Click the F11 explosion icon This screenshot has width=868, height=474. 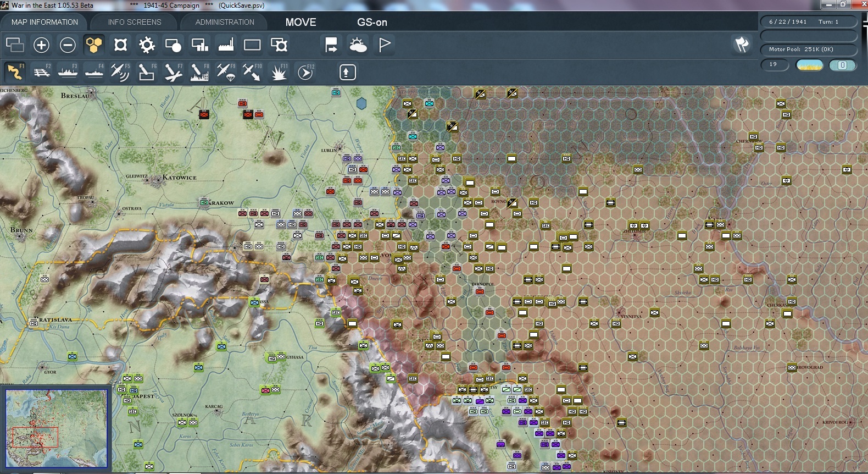(x=279, y=72)
